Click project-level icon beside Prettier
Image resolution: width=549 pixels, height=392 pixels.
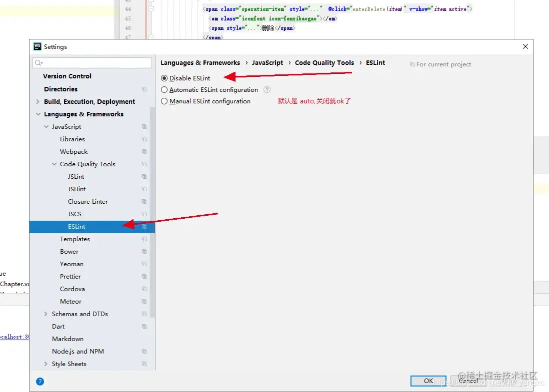[144, 277]
